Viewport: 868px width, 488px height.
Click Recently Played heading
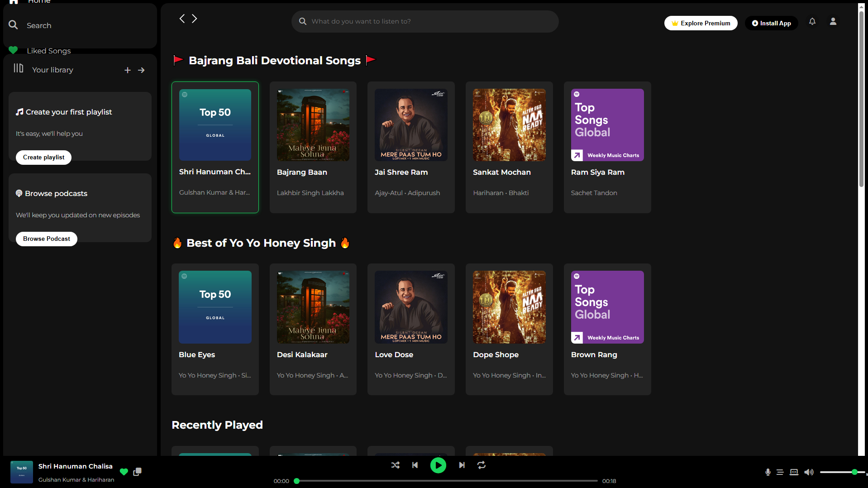(x=217, y=425)
